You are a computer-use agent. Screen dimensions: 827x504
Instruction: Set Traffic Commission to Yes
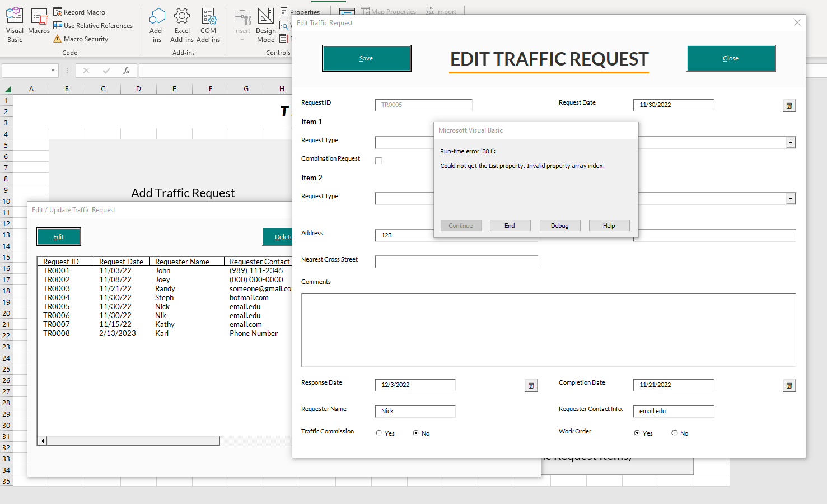click(379, 432)
